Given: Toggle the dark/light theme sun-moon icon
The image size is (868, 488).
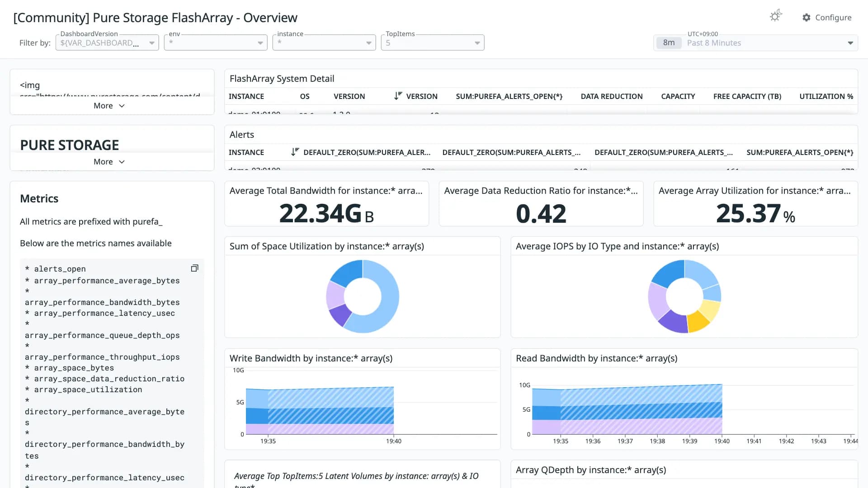Looking at the screenshot, I should (x=776, y=16).
